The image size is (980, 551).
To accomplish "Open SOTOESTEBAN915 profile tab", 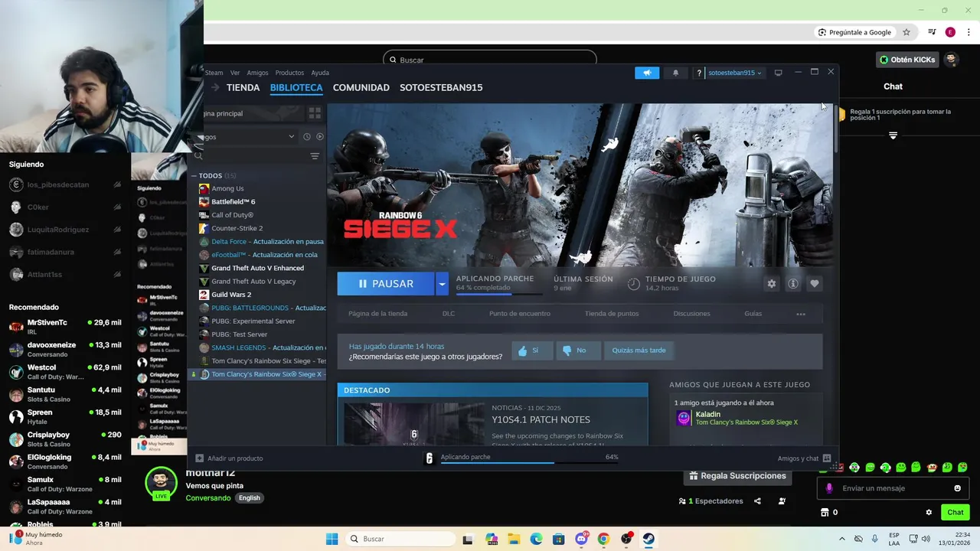I will (441, 87).
